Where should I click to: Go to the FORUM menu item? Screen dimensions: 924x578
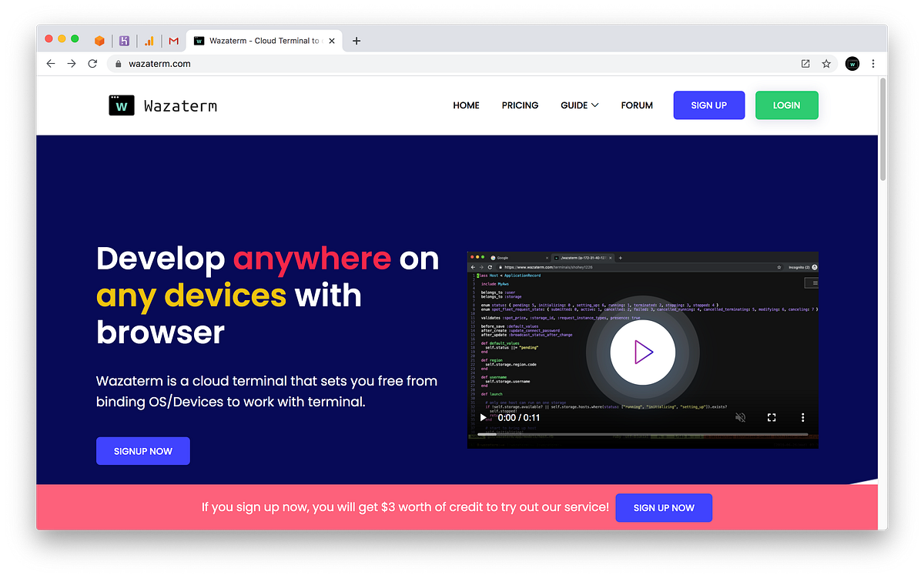[x=637, y=105]
